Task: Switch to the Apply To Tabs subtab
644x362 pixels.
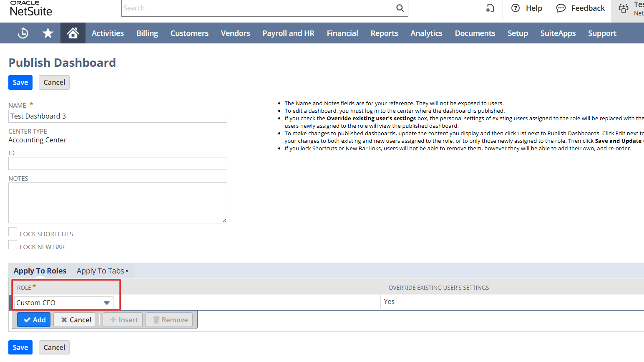Action: pos(101,271)
